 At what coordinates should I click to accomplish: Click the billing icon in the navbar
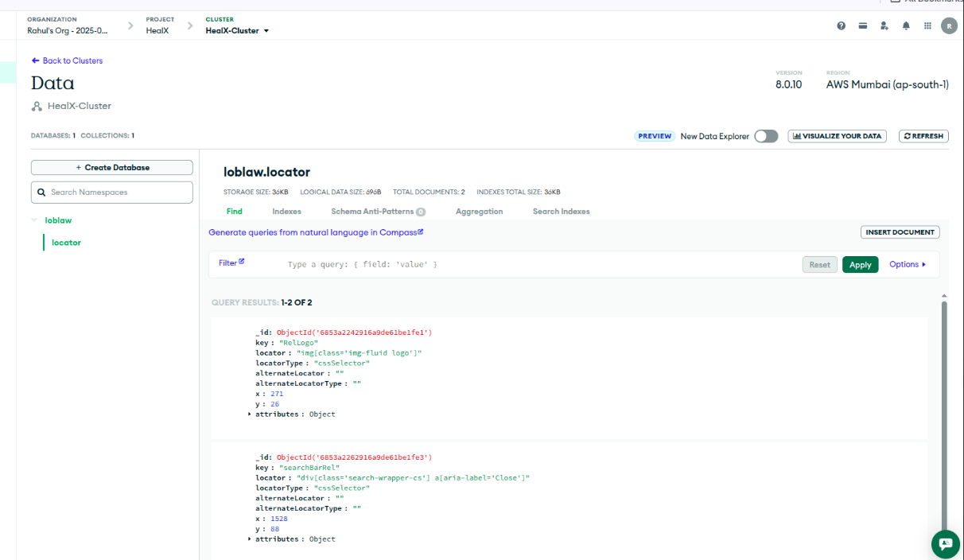point(862,25)
